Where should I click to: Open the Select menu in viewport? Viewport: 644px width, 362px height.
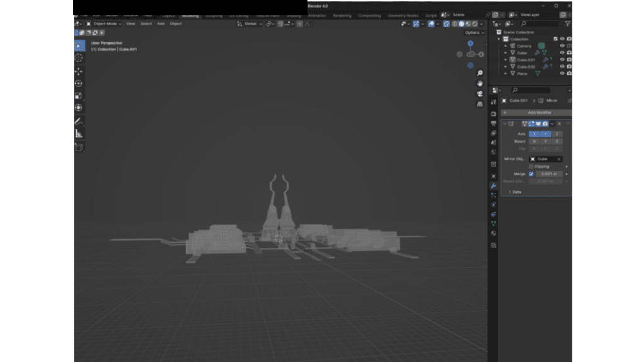[x=146, y=24]
